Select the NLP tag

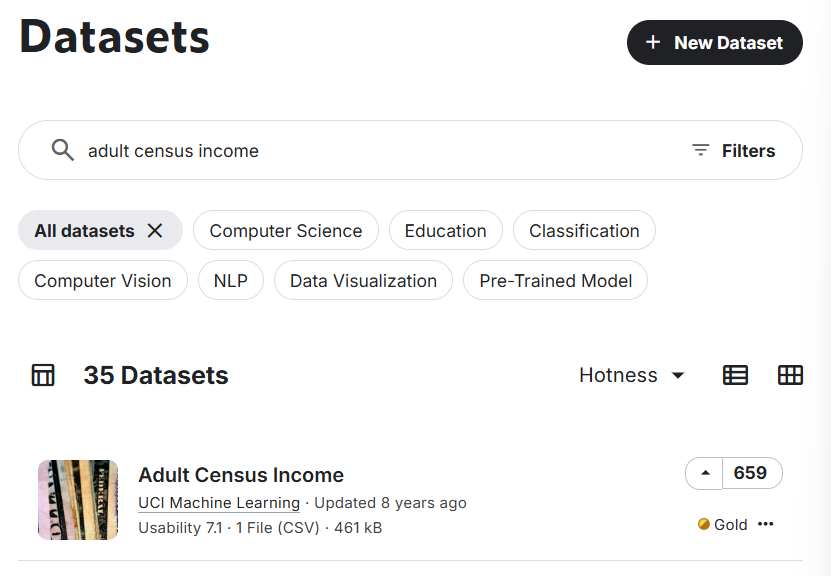click(230, 281)
